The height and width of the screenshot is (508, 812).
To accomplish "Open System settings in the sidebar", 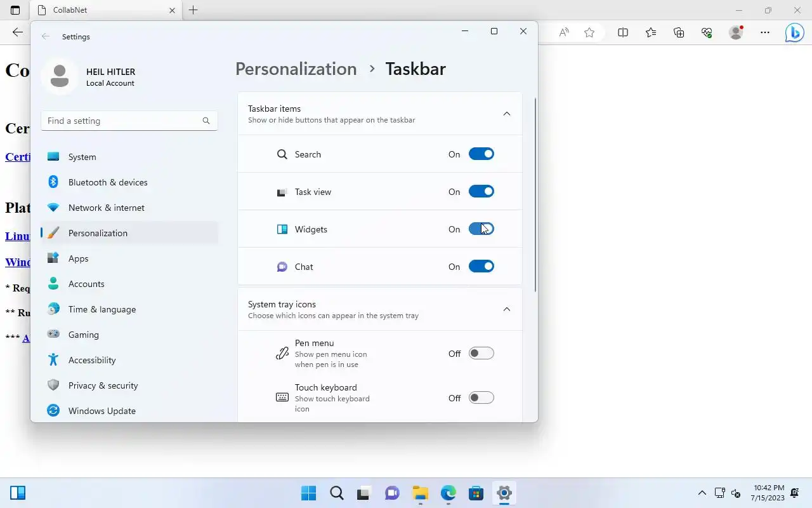I will click(129, 157).
